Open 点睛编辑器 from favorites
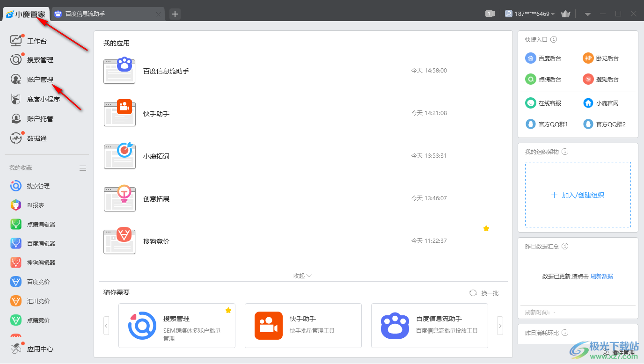The height and width of the screenshot is (364, 644). 33,224
